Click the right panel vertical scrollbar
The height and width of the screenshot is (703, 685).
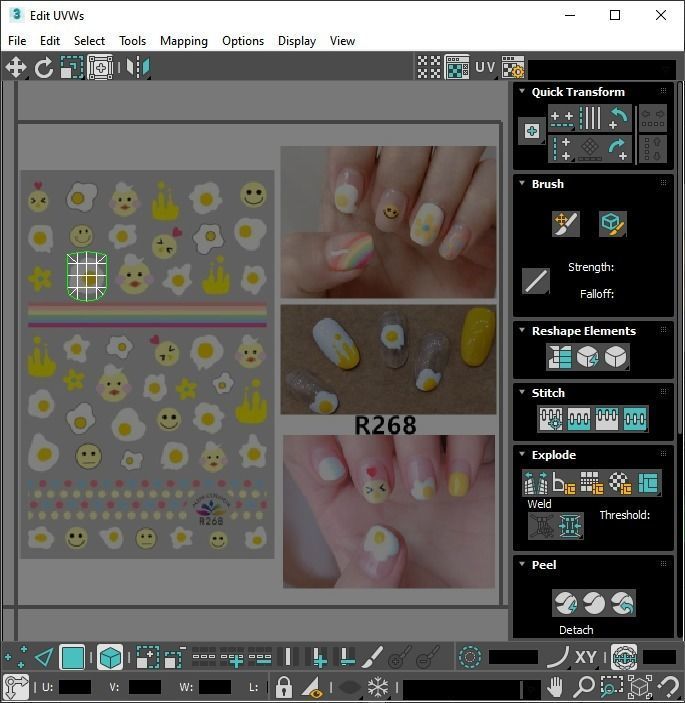[680, 257]
